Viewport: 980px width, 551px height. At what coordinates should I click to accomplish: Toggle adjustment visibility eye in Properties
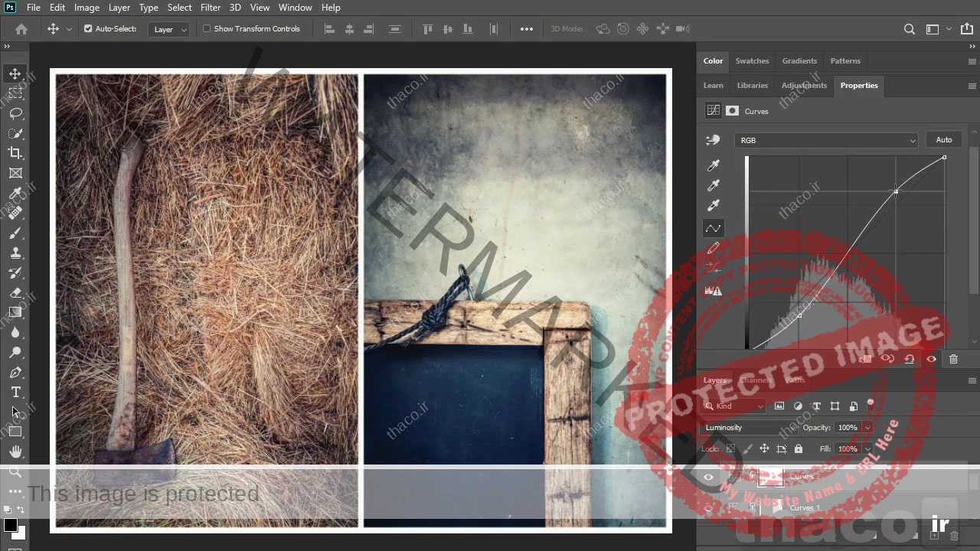click(932, 359)
